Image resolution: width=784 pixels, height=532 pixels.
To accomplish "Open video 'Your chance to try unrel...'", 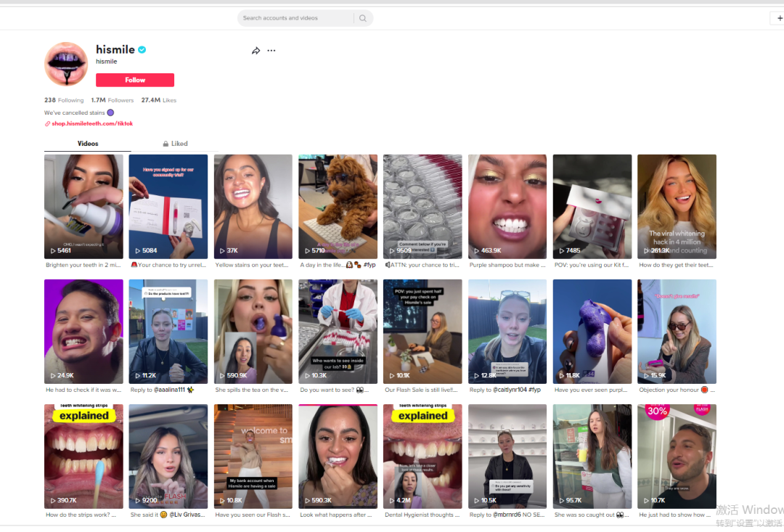I will (168, 207).
